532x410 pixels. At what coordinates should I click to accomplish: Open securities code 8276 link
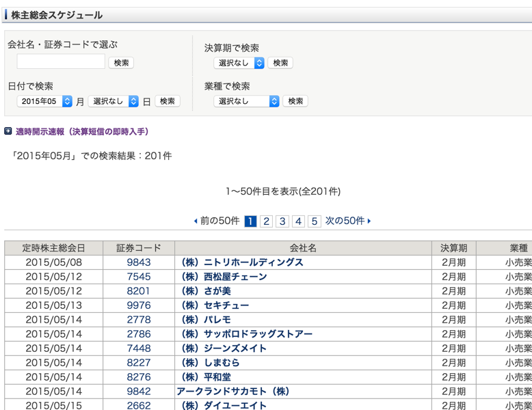139,377
